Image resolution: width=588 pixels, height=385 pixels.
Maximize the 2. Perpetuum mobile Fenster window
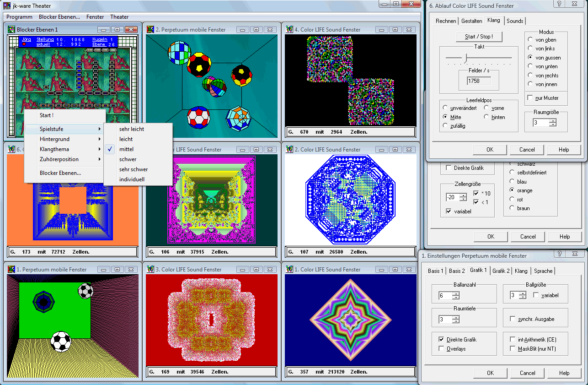pyautogui.click(x=256, y=29)
